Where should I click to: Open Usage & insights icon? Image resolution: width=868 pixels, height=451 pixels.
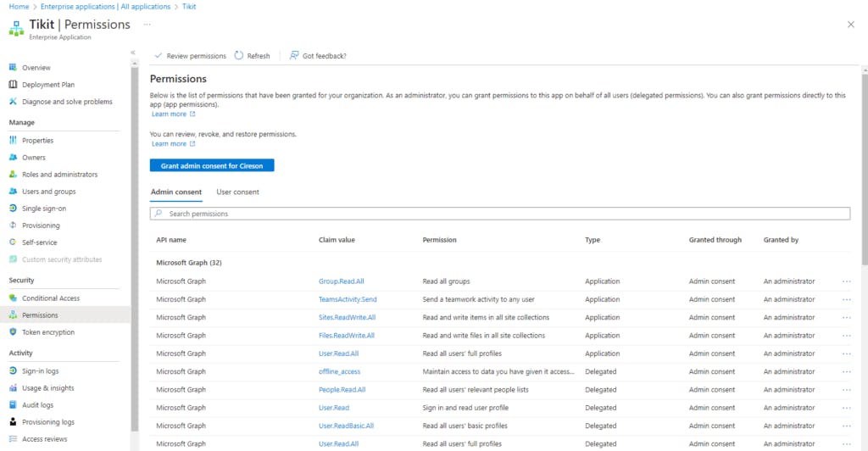tap(14, 388)
